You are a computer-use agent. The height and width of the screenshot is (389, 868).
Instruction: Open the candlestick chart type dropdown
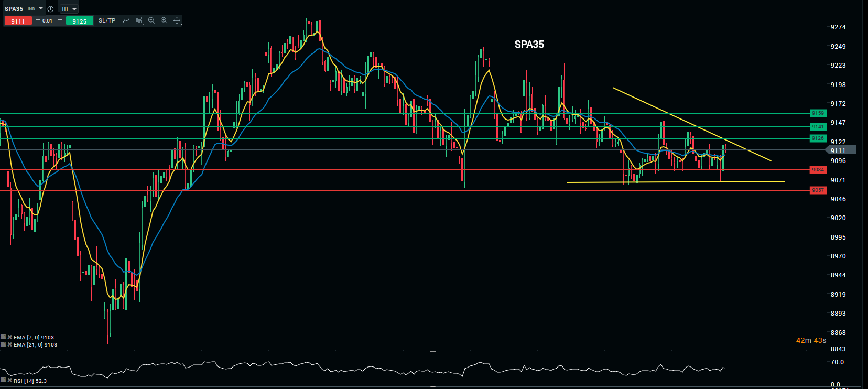pyautogui.click(x=139, y=20)
